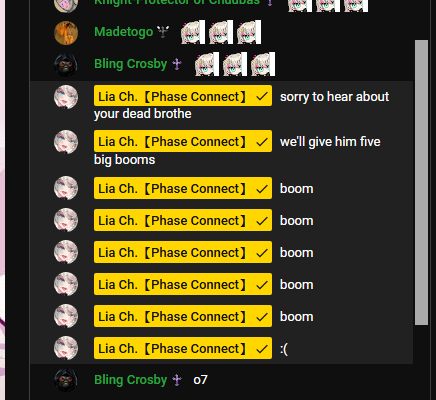Click Lia Ch. avatar beside ':(' message
The width and height of the screenshot is (436, 400).
click(x=66, y=348)
